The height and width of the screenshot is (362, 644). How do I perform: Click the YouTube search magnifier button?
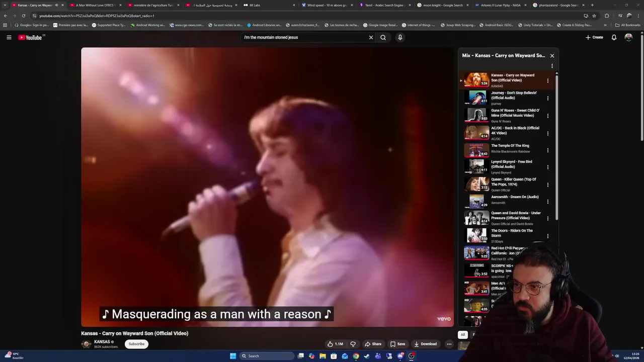tap(383, 37)
